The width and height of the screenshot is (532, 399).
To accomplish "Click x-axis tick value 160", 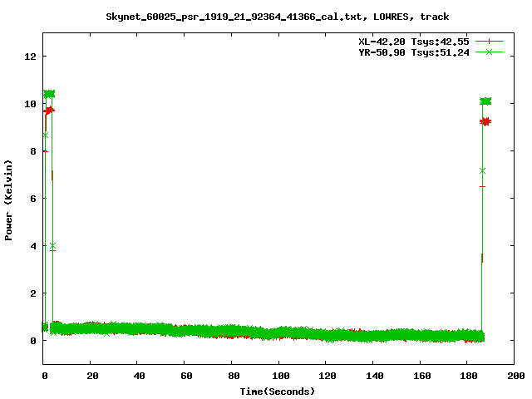I will pos(422,376).
